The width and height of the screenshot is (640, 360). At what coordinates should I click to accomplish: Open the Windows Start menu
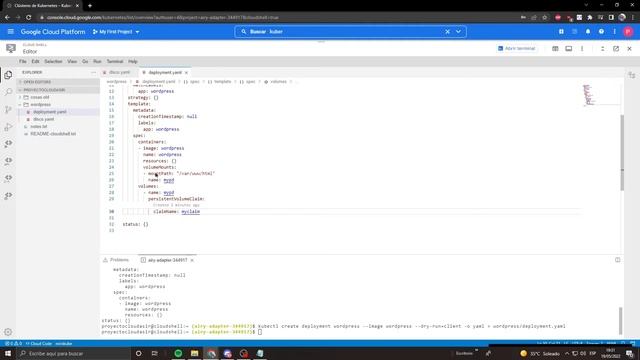click(x=8, y=353)
